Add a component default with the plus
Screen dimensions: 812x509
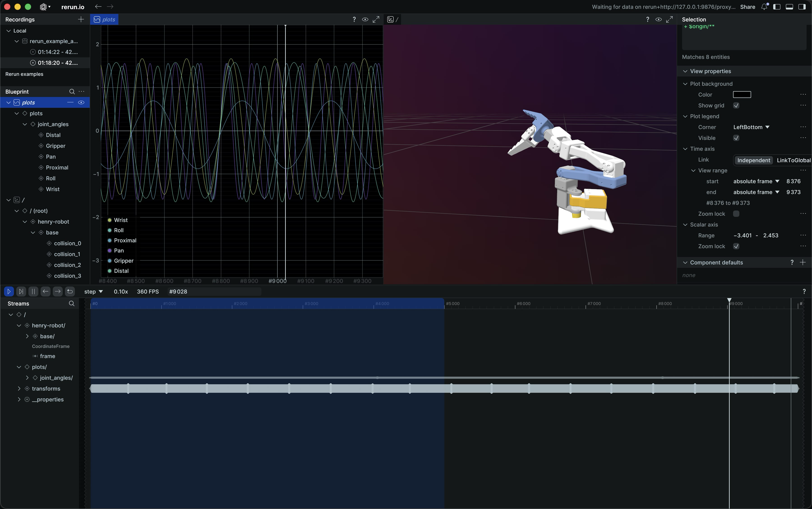click(803, 263)
